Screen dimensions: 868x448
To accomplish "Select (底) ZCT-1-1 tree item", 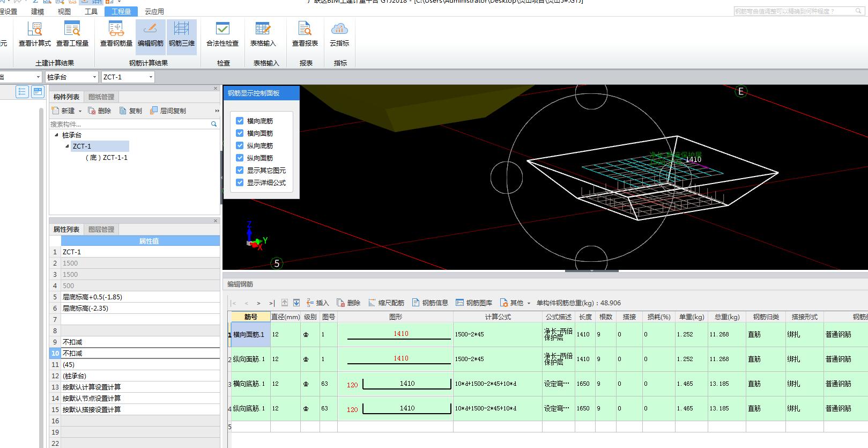I will pos(107,158).
